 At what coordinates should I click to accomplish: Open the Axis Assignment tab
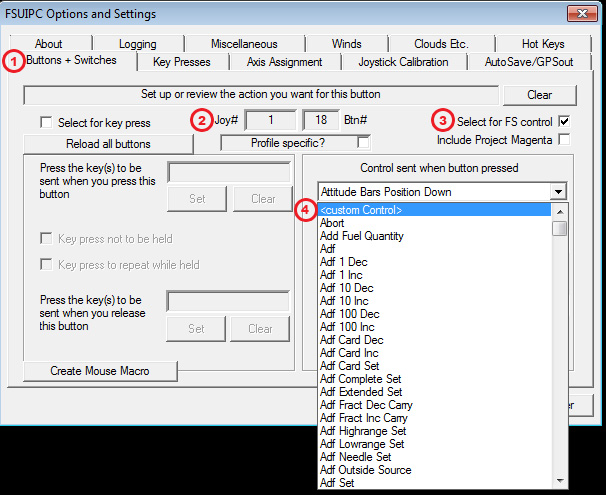point(284,62)
